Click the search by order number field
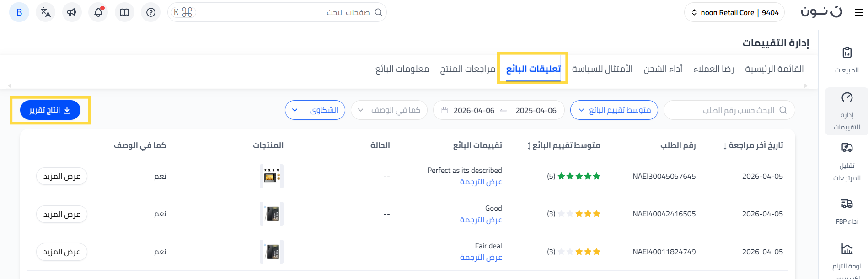The width and height of the screenshot is (868, 279). click(x=729, y=110)
